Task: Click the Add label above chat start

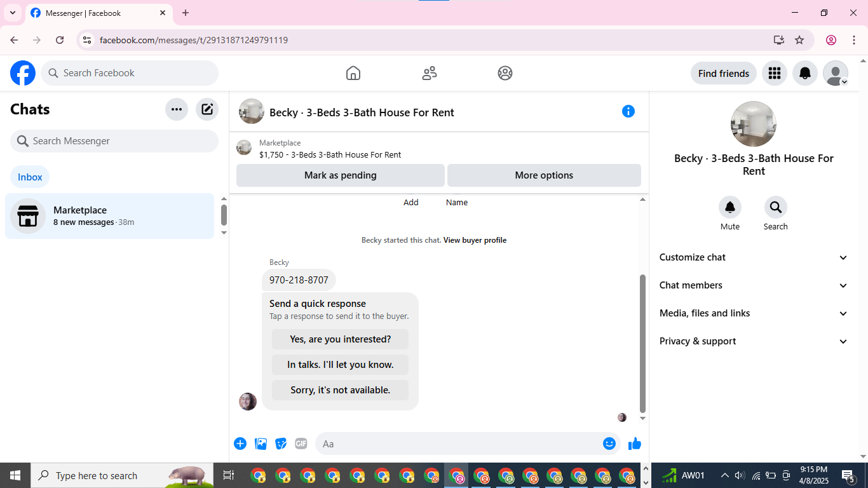Action: tap(411, 203)
